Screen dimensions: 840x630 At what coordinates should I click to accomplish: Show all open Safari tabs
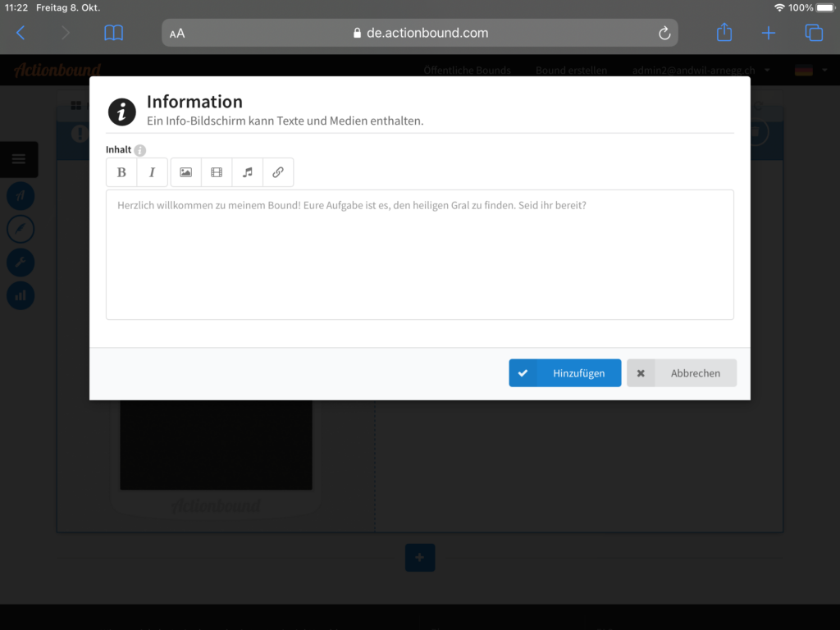[x=813, y=33]
